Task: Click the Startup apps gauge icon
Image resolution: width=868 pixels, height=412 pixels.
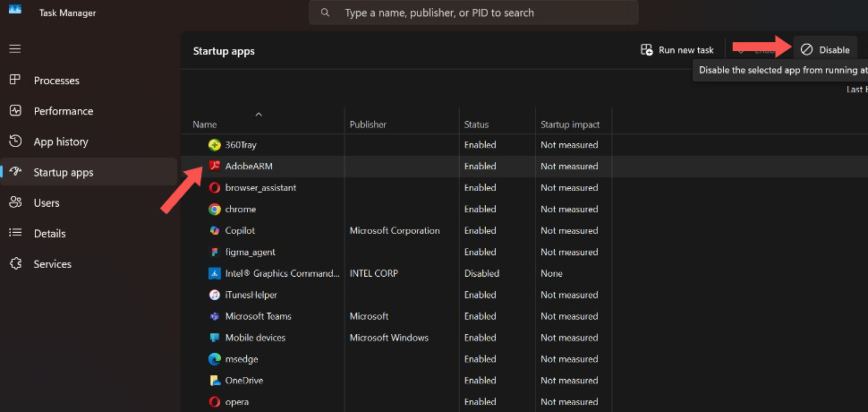Action: [x=15, y=172]
